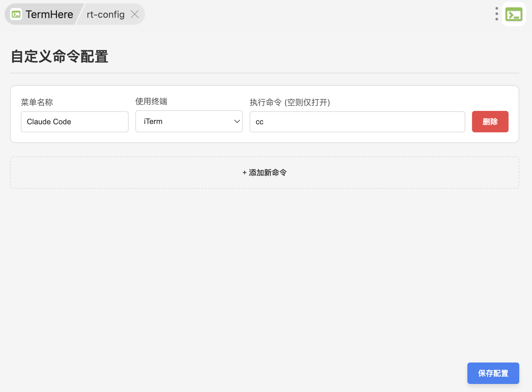Click the 菜单名称 field label
The image size is (532, 392).
tap(37, 102)
